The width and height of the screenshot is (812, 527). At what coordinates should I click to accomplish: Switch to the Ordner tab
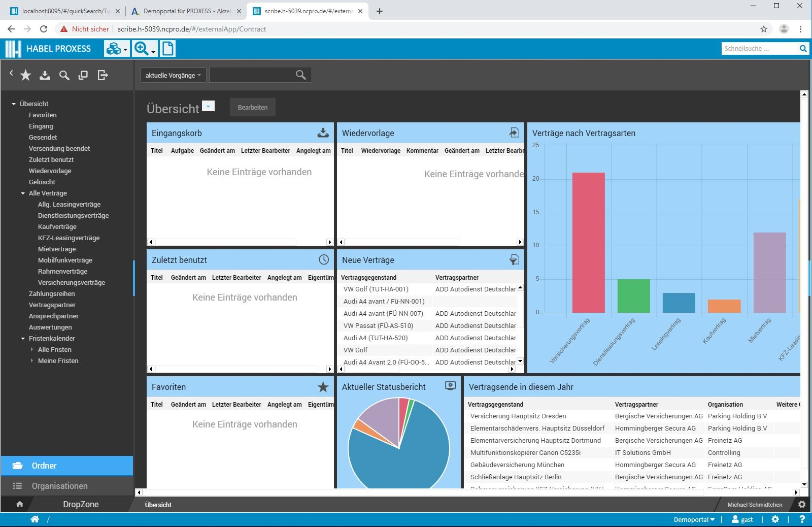coord(67,466)
